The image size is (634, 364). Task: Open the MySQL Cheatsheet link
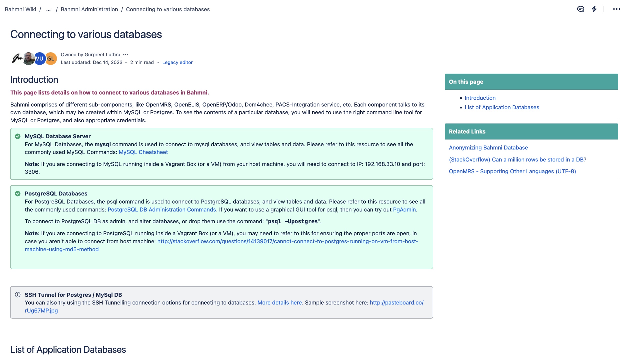coord(143,152)
